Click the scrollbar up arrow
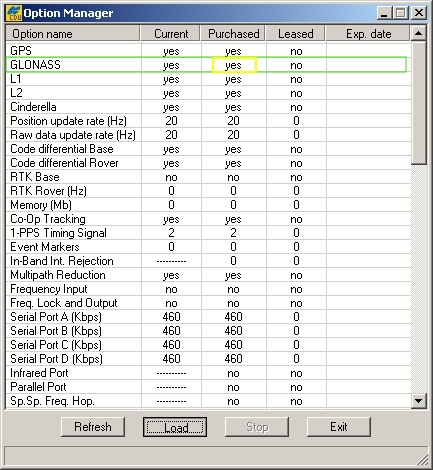The width and height of the screenshot is (433, 470). point(419,33)
